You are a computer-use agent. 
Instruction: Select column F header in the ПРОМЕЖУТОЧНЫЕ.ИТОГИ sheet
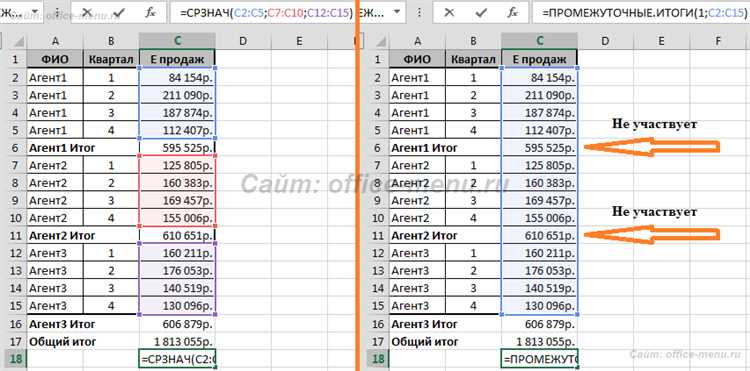click(718, 42)
